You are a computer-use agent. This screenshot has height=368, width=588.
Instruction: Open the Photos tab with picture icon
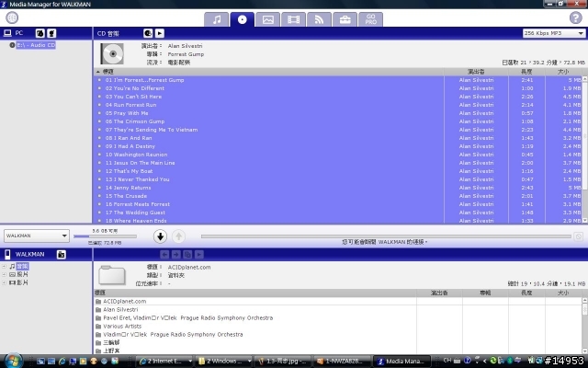(267, 19)
